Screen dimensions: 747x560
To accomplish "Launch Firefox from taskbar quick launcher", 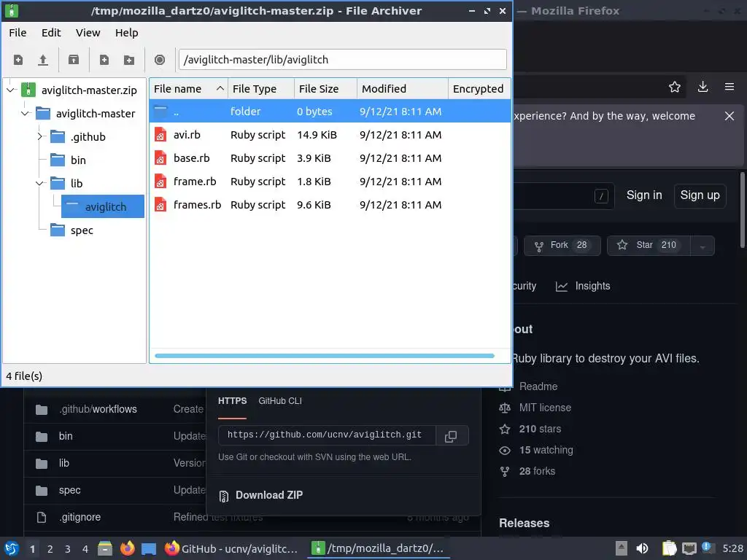I will (127, 548).
